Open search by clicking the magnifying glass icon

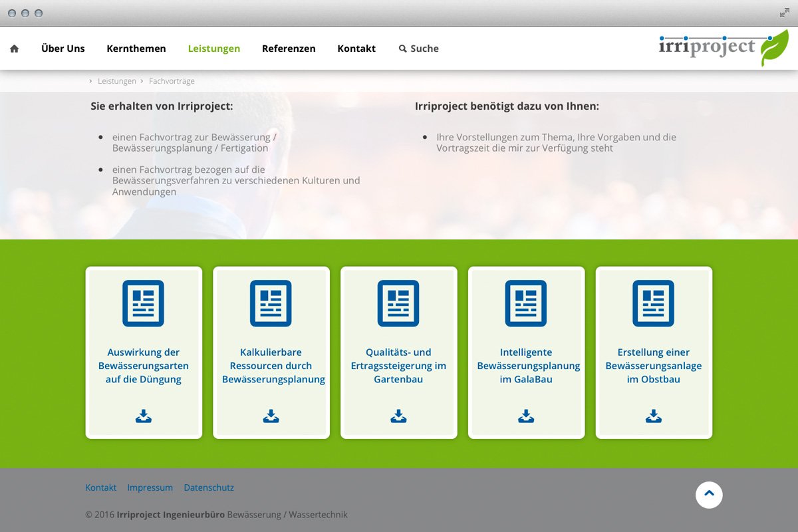point(402,48)
